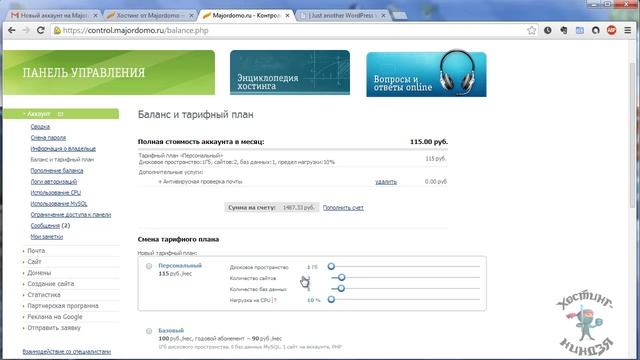Viewport: 640px width, 360px height.
Task: Close the 'Majordomo.ru - Контроль' tab
Action: pyautogui.click(x=287, y=15)
